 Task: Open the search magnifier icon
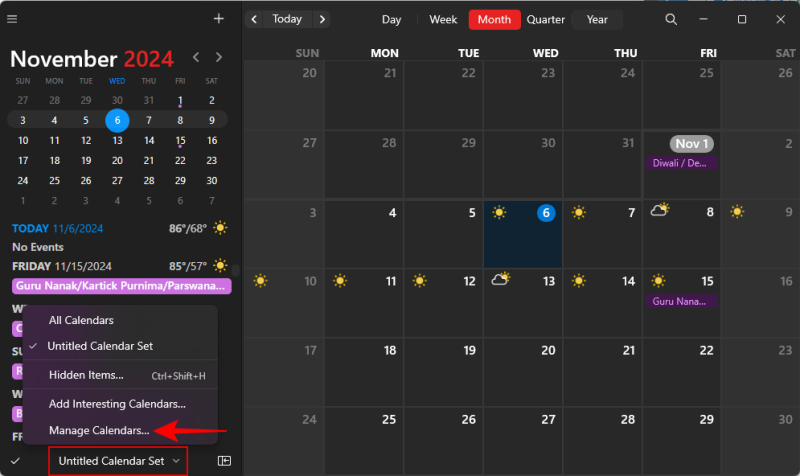(671, 19)
